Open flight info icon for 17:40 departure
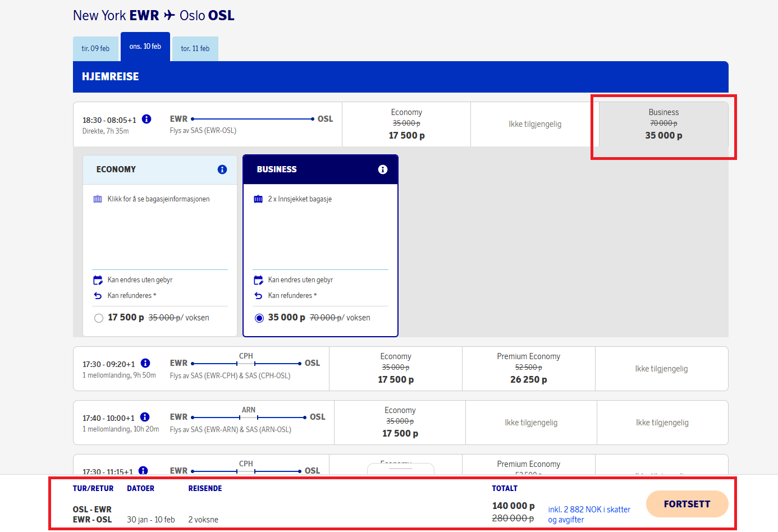The height and width of the screenshot is (532, 778). (x=145, y=417)
